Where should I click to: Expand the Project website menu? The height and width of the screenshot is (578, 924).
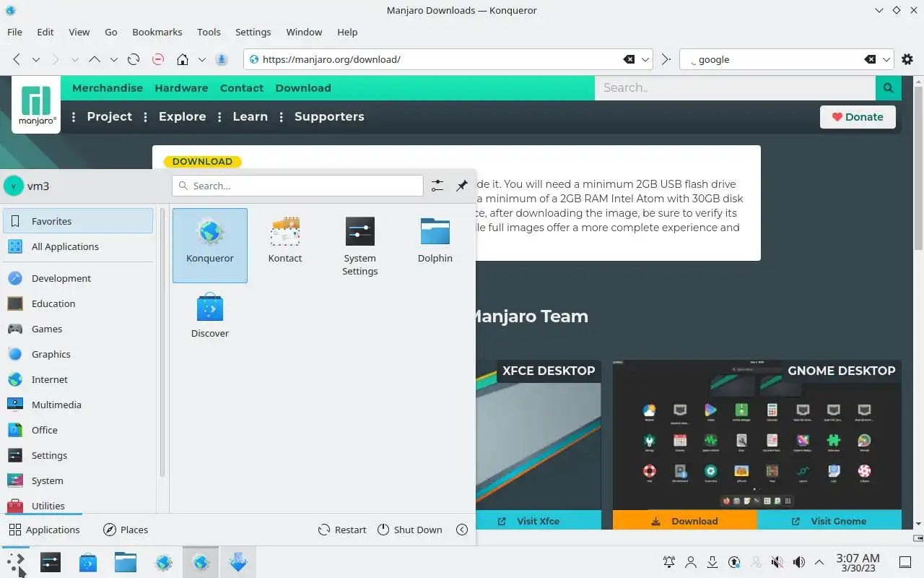[x=109, y=116]
